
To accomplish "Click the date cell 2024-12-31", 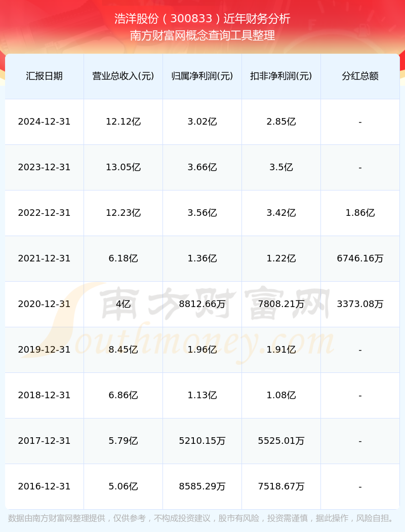I will (x=45, y=122).
